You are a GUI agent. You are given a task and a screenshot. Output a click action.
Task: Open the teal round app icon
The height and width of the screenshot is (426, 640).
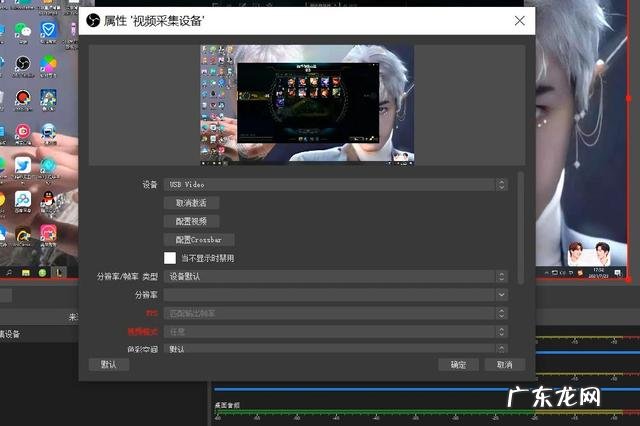pos(48,165)
